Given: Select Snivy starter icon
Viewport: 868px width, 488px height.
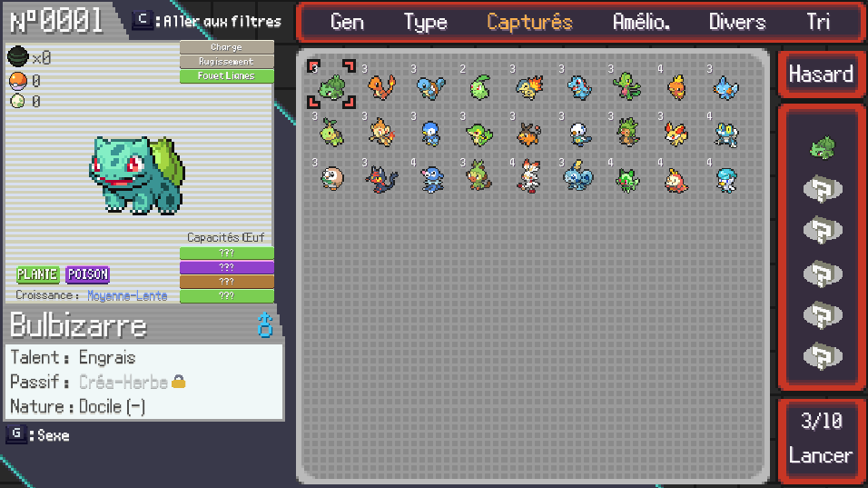Looking at the screenshot, I should click(480, 134).
